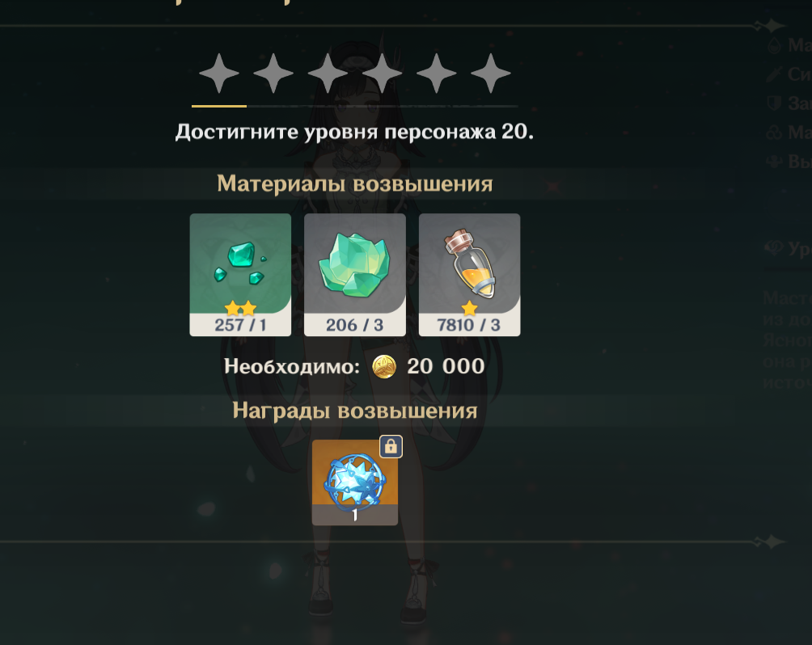Open the green crystal fragment material 257/1
Viewport: 812px width, 645px height.
pos(240,275)
